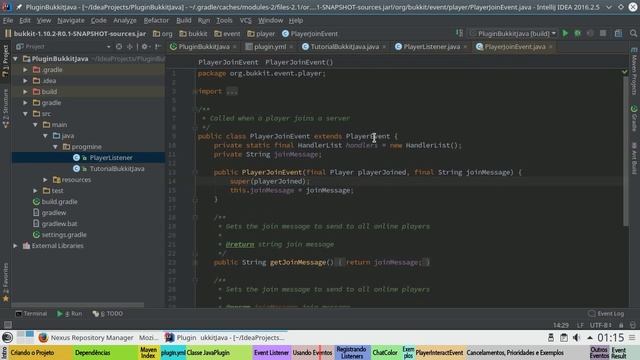Click the editor vertical scrollbar
The image size is (640, 360).
(626, 151)
